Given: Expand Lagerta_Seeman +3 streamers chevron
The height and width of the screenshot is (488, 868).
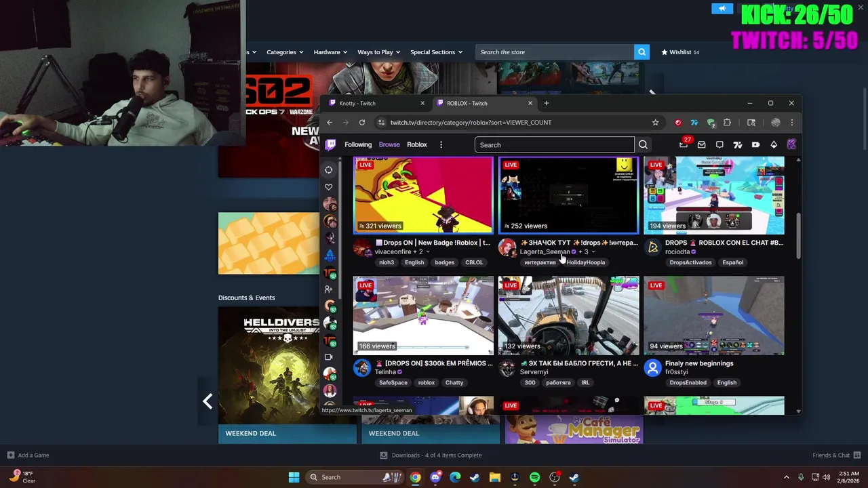Looking at the screenshot, I should click(593, 252).
